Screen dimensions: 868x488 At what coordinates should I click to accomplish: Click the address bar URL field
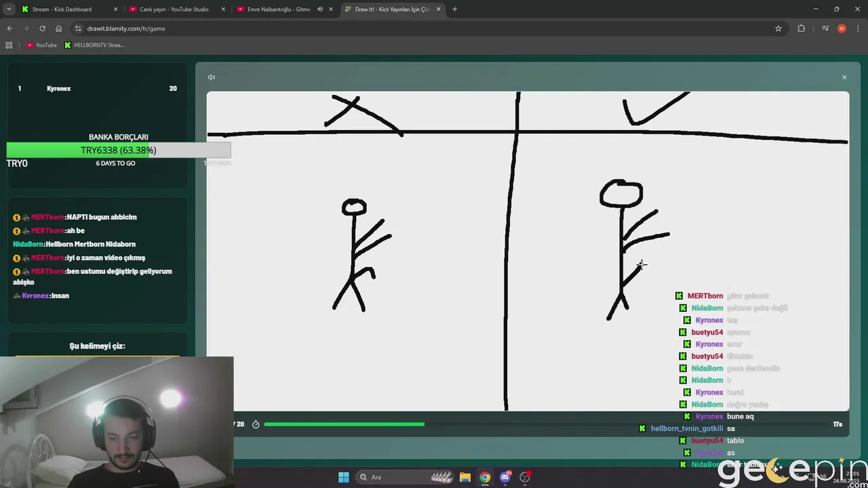tap(427, 28)
